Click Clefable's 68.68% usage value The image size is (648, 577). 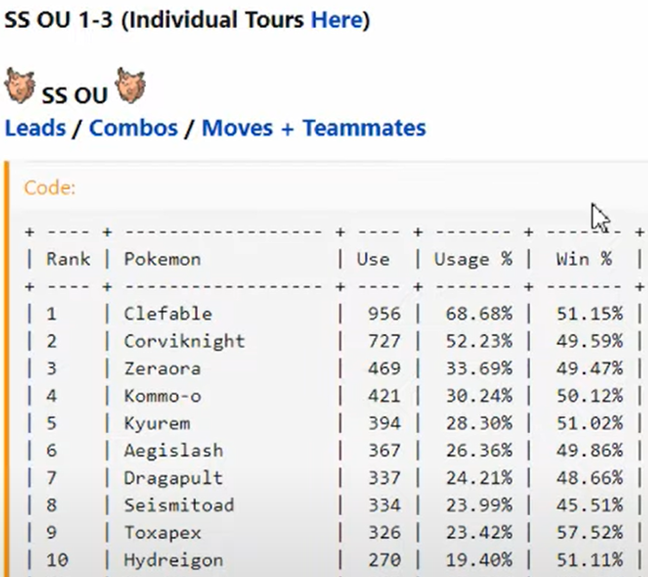coord(479,314)
